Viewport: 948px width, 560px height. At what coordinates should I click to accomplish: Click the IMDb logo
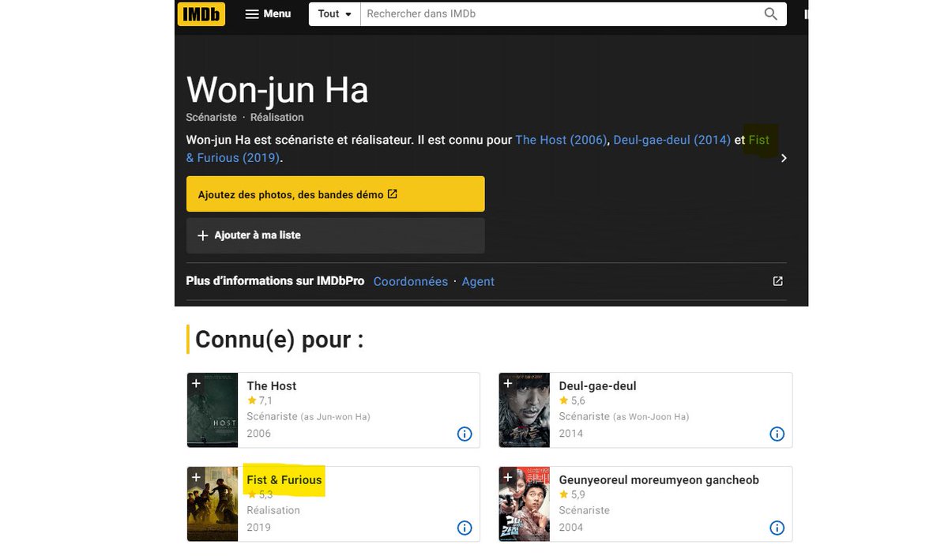[201, 13]
